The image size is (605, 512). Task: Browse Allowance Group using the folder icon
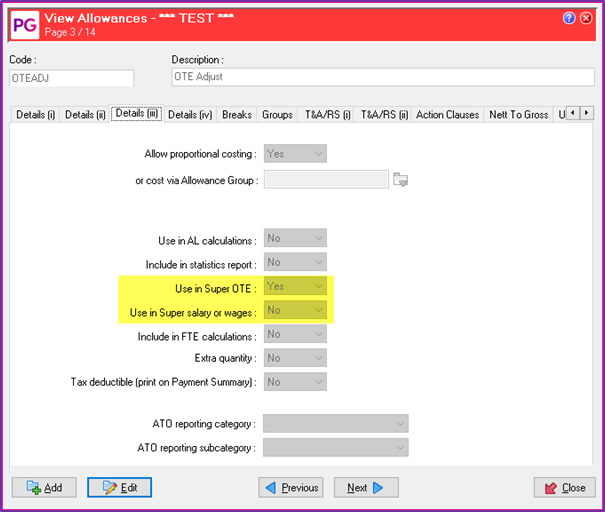[x=401, y=180]
